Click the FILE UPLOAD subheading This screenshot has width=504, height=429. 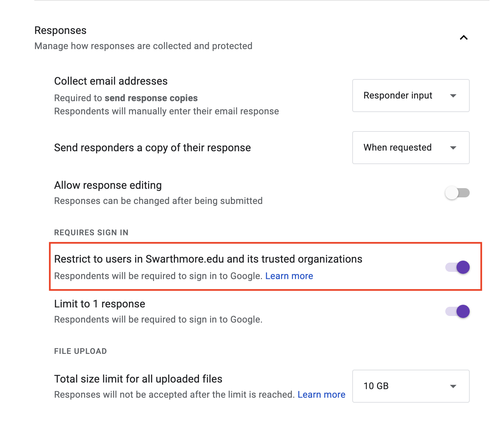[x=80, y=351]
